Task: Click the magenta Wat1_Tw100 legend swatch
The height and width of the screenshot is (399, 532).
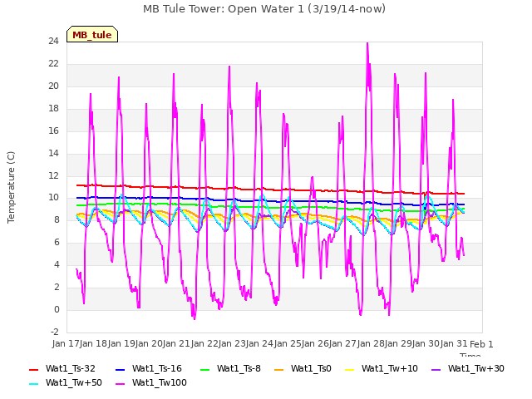Action: pos(120,384)
